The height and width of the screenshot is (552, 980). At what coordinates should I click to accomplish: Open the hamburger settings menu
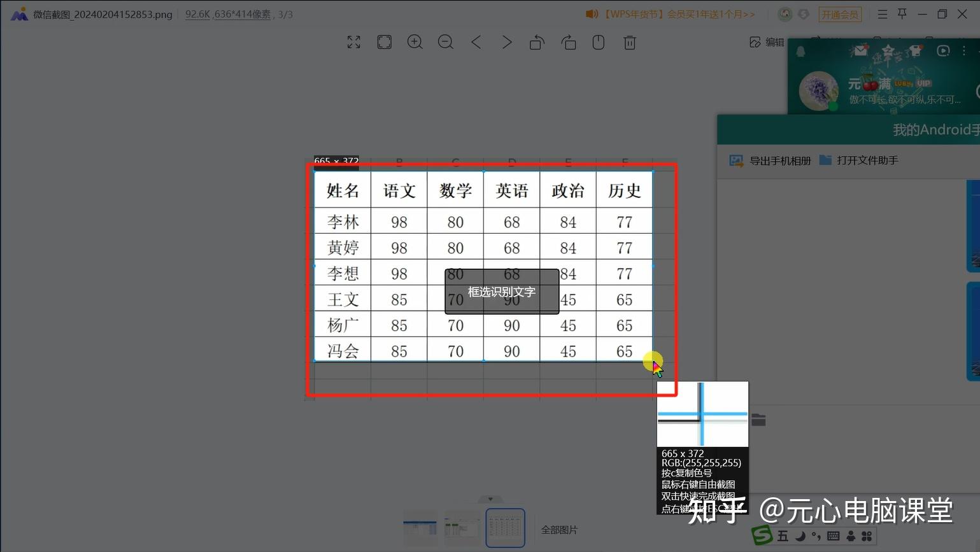pyautogui.click(x=883, y=13)
